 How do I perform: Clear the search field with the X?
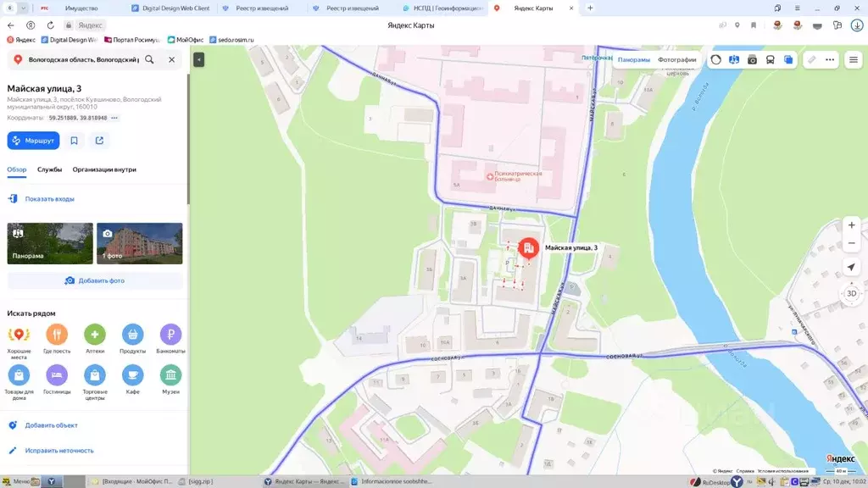coord(171,60)
